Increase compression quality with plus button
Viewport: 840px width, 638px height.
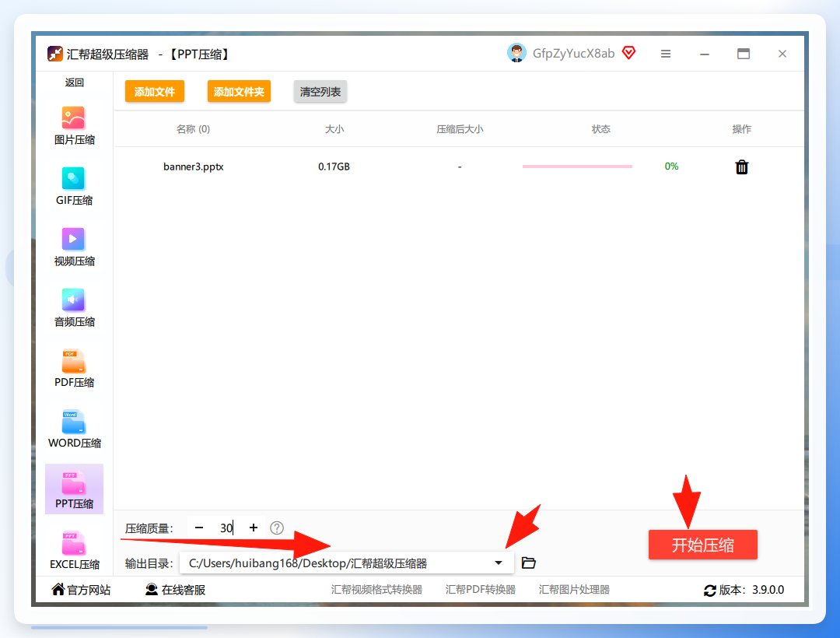tap(254, 528)
